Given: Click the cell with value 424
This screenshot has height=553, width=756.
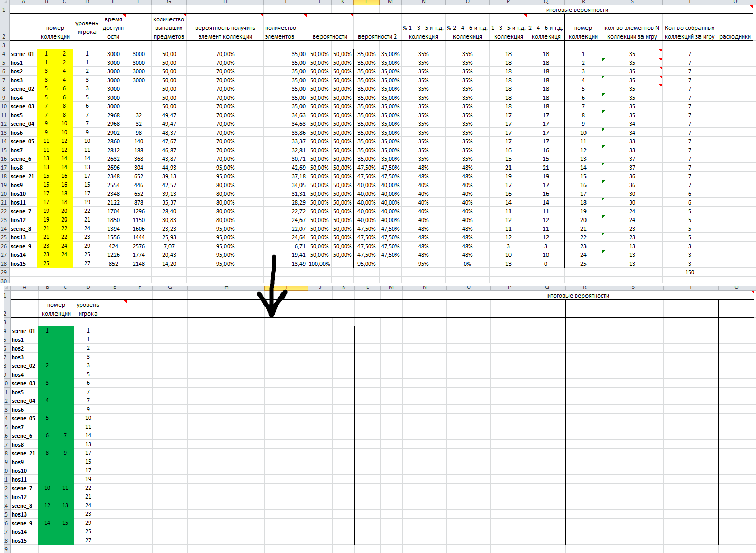Looking at the screenshot, I should click(x=114, y=246).
